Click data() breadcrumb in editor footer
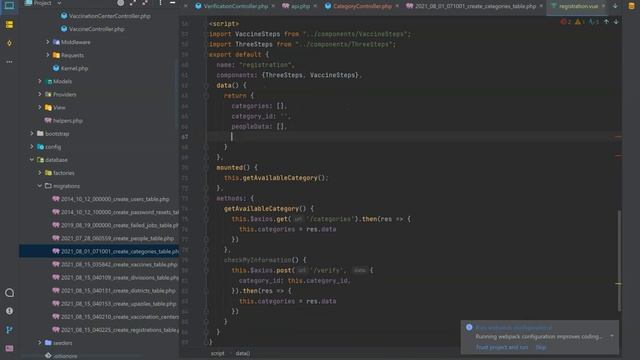Image resolution: width=640 pixels, height=360 pixels. 242,353
